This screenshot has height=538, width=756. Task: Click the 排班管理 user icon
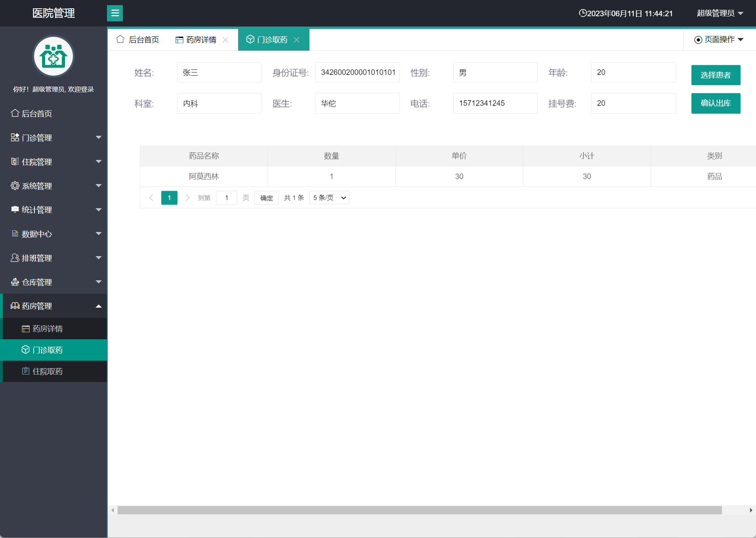15,258
